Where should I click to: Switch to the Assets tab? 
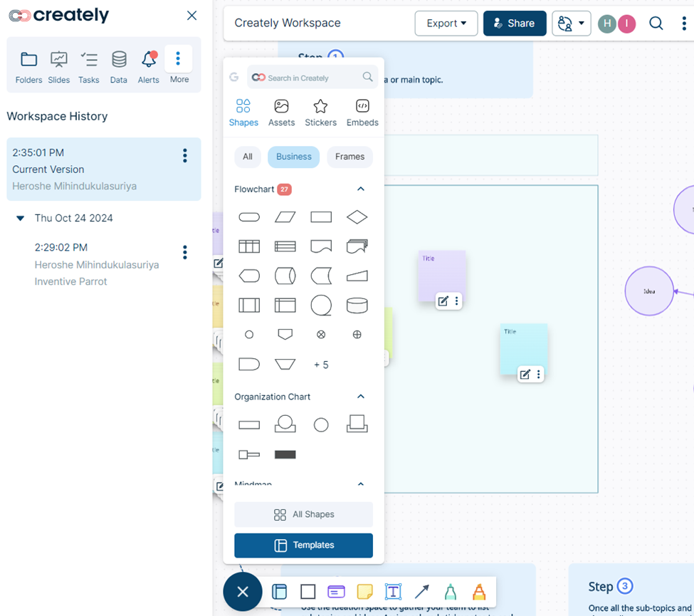pos(281,113)
